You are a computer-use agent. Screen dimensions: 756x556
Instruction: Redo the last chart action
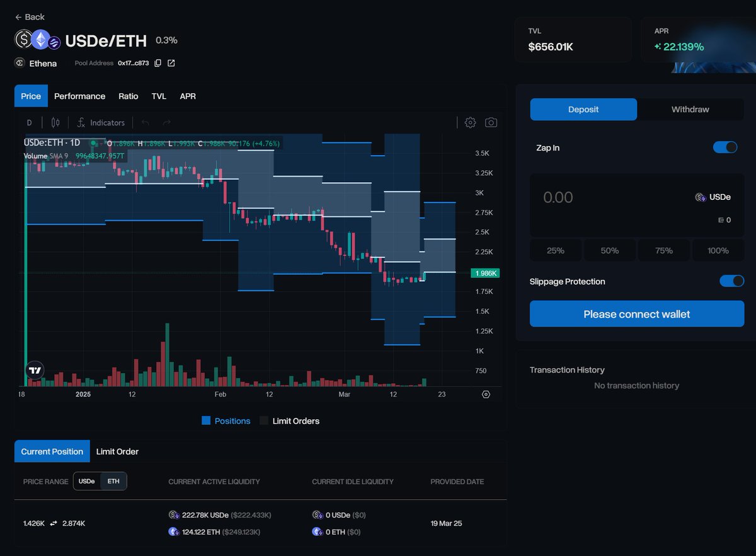pyautogui.click(x=167, y=123)
